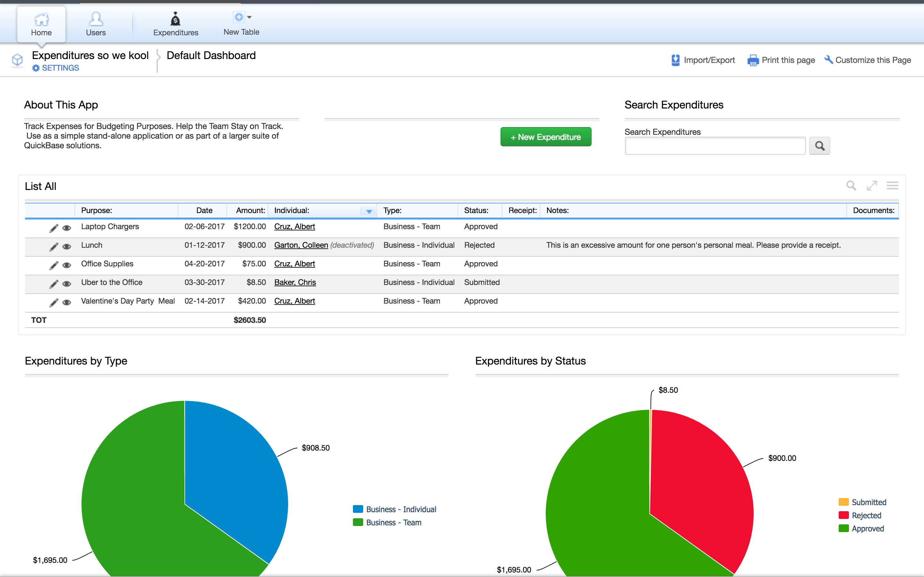
Task: Open the Individual column dropdown arrow
Action: [x=369, y=211]
